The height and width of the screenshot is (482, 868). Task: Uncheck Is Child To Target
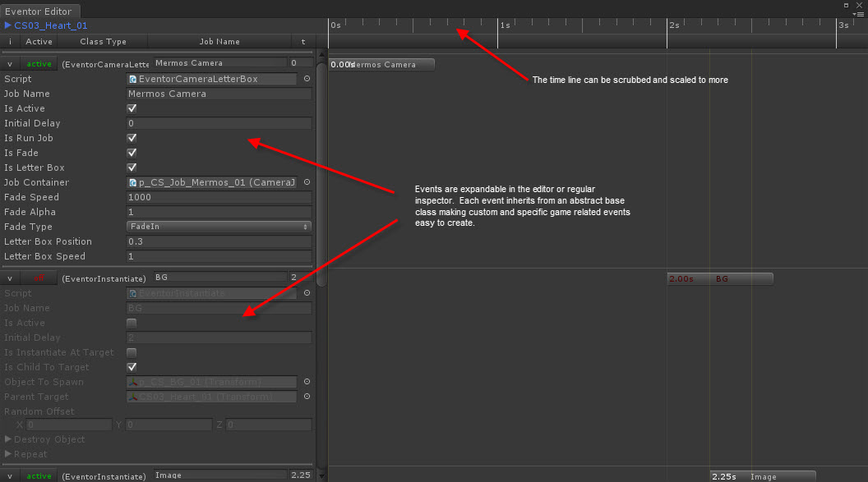[x=130, y=367]
